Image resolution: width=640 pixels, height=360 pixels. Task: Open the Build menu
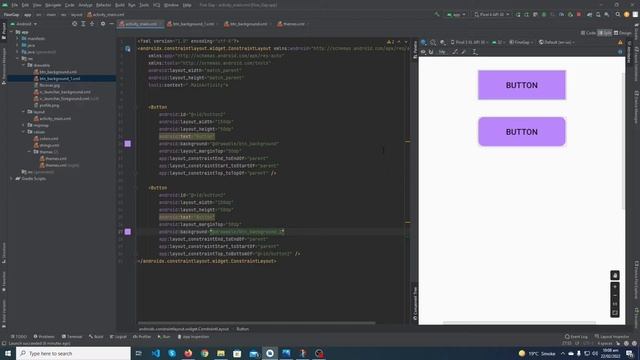[x=120, y=5]
